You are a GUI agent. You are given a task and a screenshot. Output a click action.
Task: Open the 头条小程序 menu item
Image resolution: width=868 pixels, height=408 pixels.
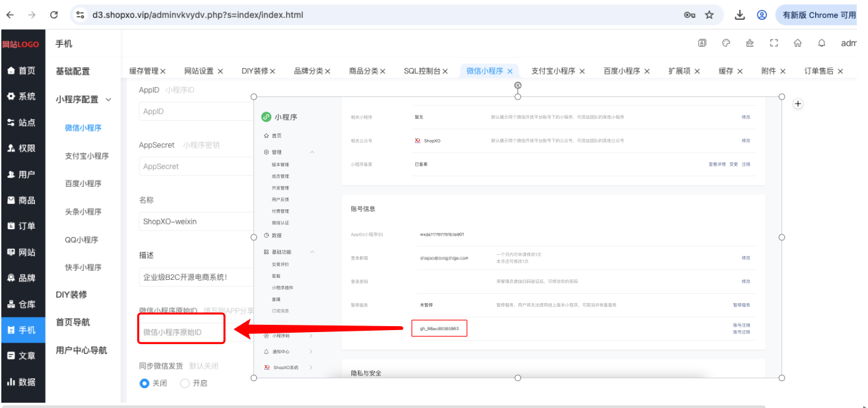click(x=83, y=212)
